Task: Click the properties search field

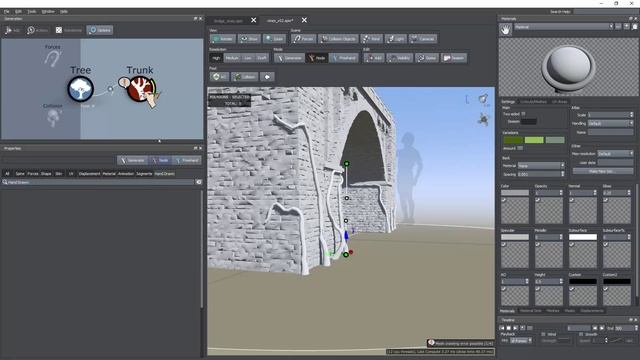Action: [98, 182]
